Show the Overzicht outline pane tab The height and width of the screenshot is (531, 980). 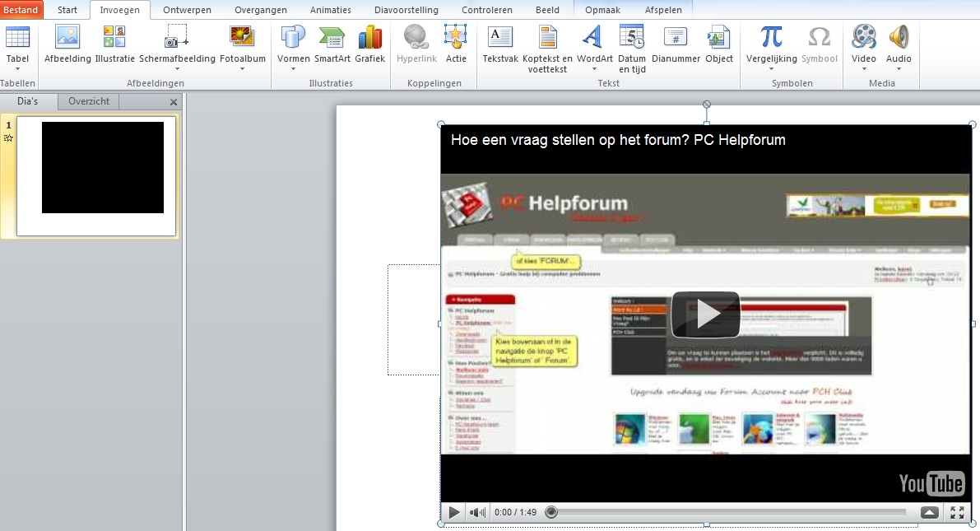coord(89,101)
